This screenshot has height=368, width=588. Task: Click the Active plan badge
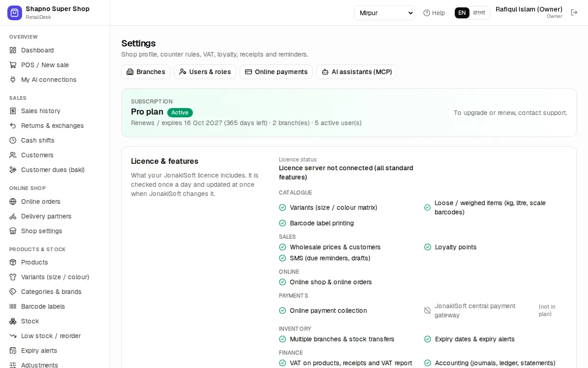click(x=180, y=113)
